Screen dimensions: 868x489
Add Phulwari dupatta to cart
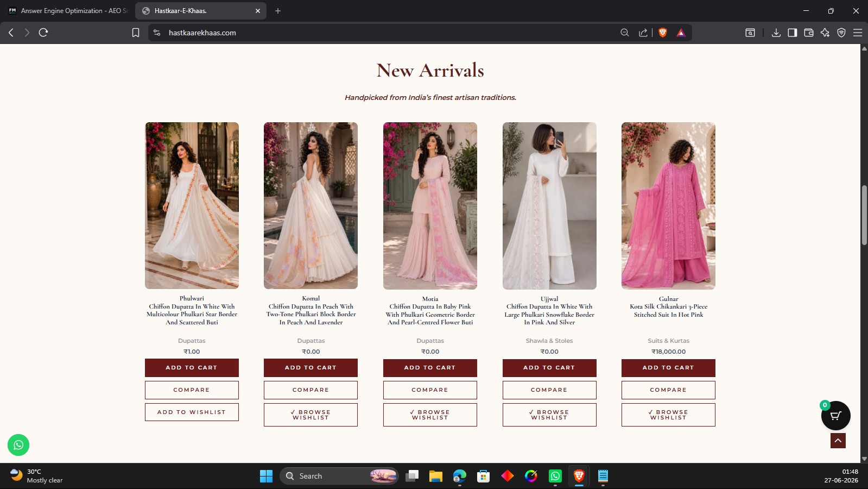192,368
